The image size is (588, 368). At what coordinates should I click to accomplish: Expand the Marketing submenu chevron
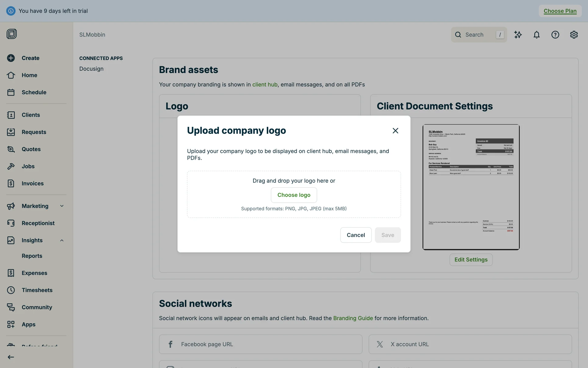[x=62, y=206]
